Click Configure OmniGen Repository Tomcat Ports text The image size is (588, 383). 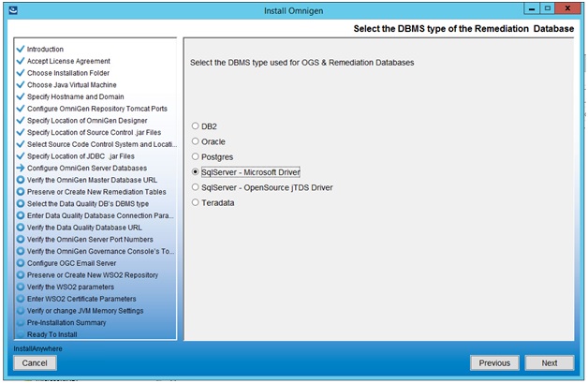pos(97,109)
